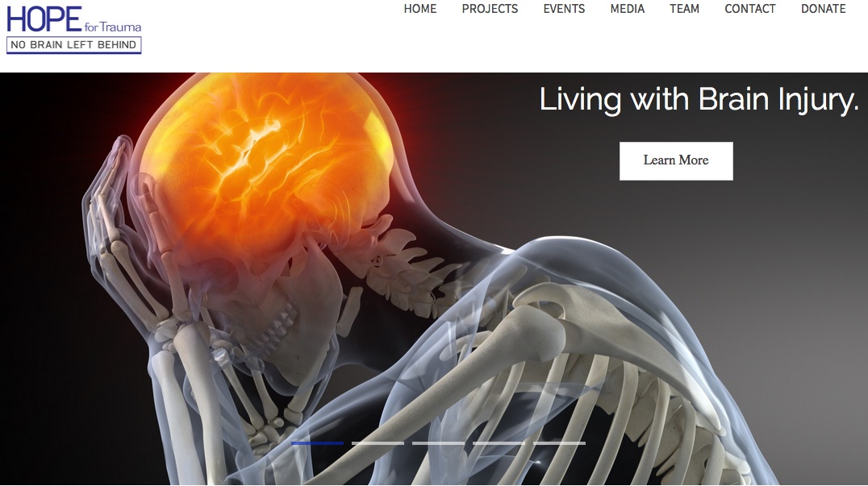Click the DONATE link
The height and width of the screenshot is (486, 868).
(823, 9)
